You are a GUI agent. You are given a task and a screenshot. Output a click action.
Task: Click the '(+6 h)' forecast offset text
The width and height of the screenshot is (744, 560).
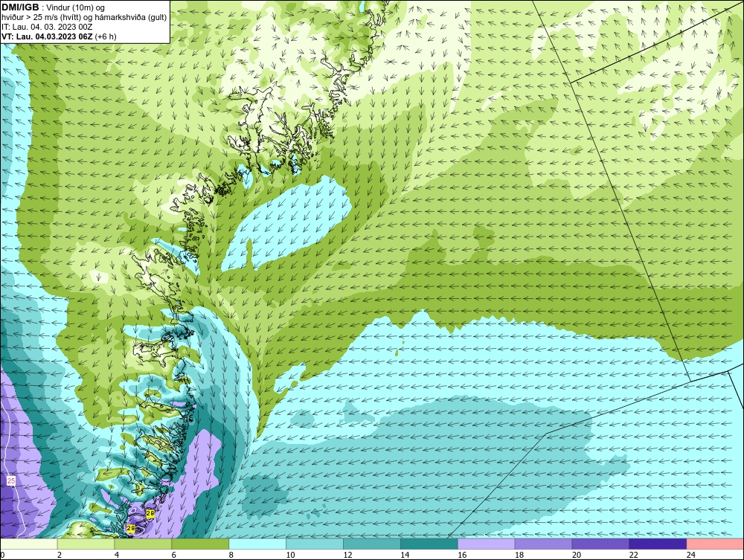coord(106,36)
